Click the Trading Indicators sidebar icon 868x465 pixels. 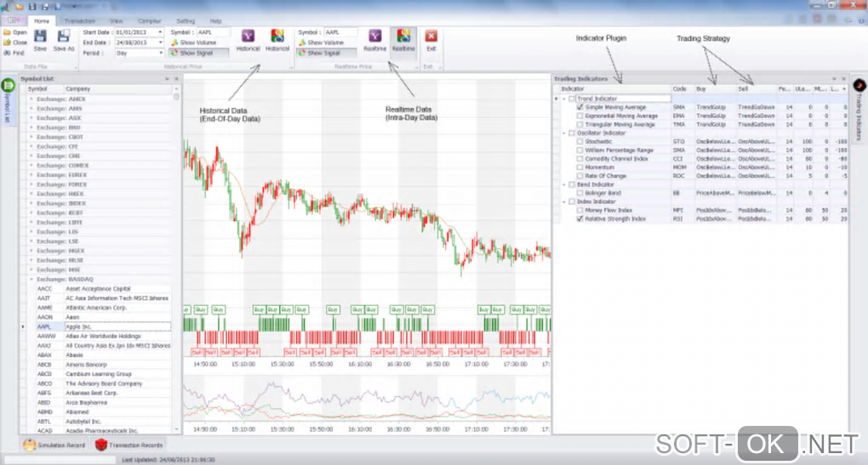point(859,85)
